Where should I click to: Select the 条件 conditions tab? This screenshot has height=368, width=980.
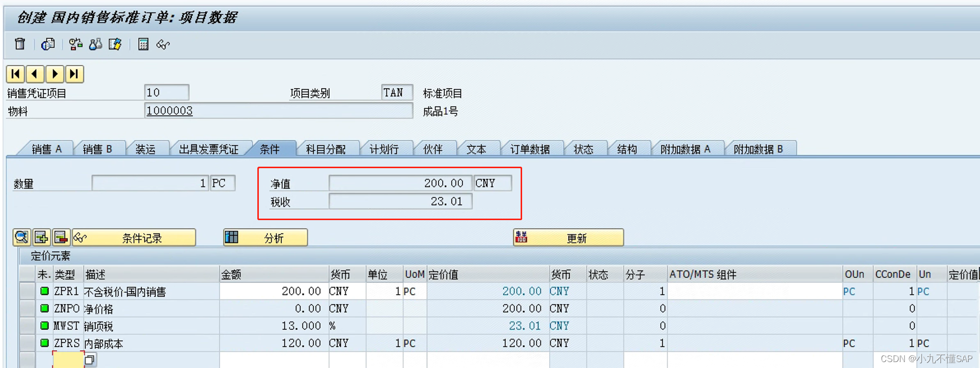[270, 149]
